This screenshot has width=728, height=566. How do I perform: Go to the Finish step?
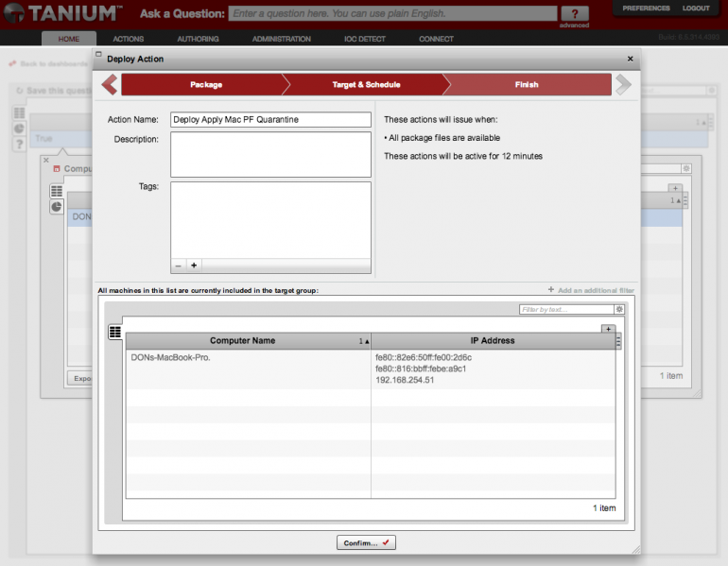point(527,84)
